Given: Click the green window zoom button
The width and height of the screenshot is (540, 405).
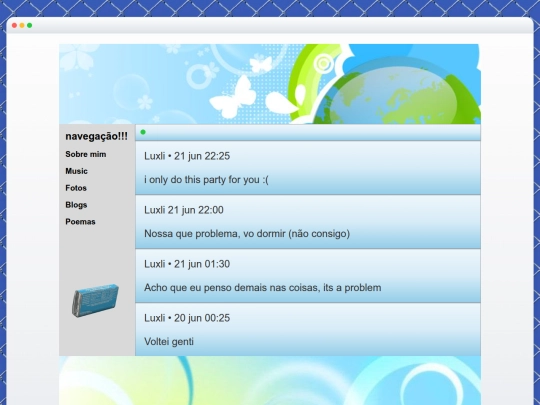Looking at the screenshot, I should click(30, 25).
